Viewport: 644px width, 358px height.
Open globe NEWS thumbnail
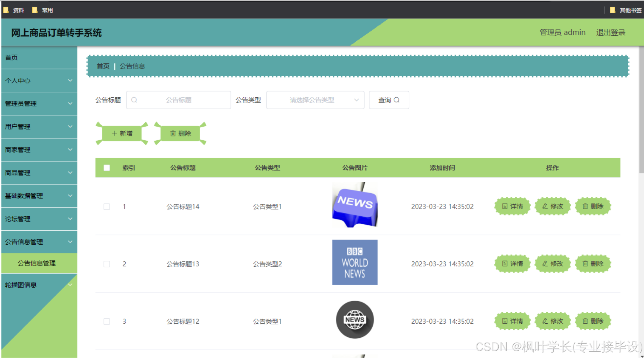click(x=355, y=320)
